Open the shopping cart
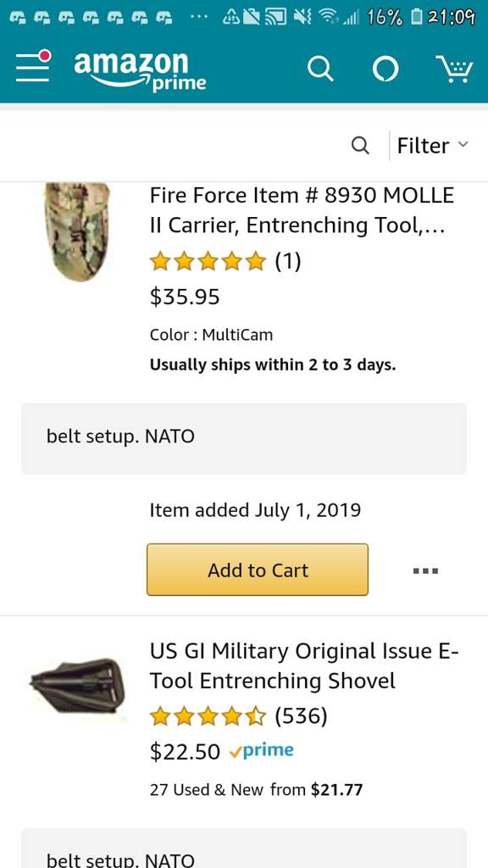 pos(455,69)
